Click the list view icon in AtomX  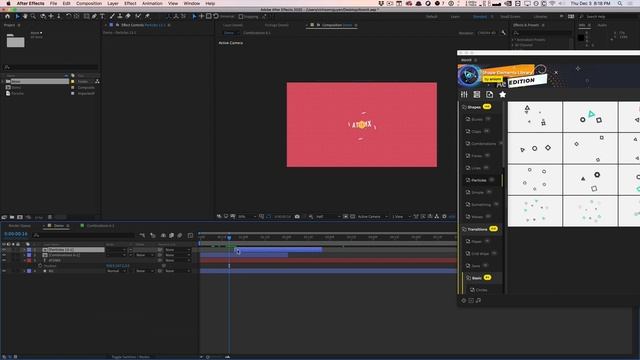point(477,94)
